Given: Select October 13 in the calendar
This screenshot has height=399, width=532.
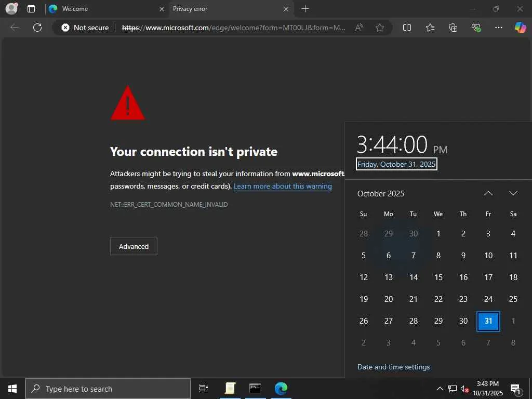Looking at the screenshot, I should (389, 277).
